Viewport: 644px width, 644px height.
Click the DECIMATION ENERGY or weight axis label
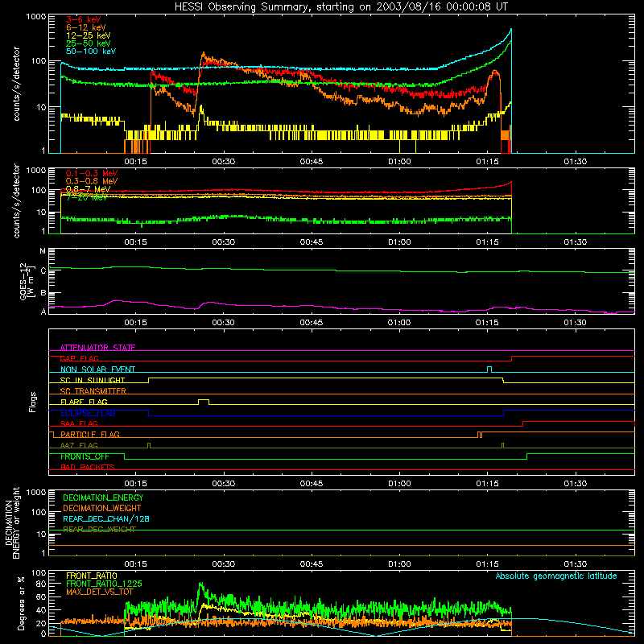pos(12,522)
